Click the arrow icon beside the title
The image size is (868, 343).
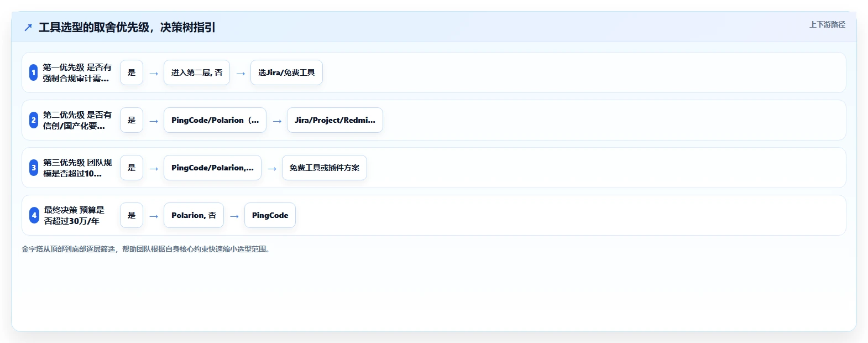tap(28, 27)
